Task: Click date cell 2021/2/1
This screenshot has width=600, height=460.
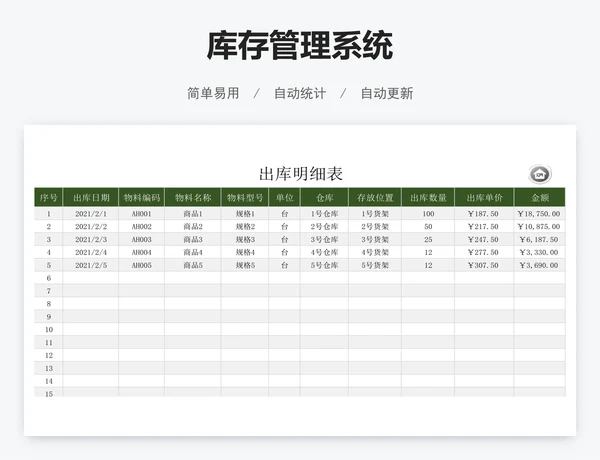Action: (x=91, y=214)
